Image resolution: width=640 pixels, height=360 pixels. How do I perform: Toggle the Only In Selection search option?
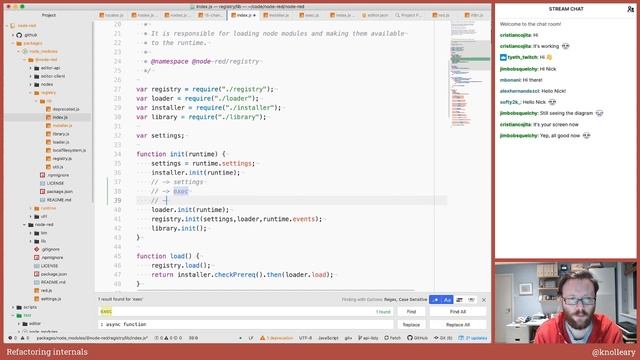click(x=460, y=300)
